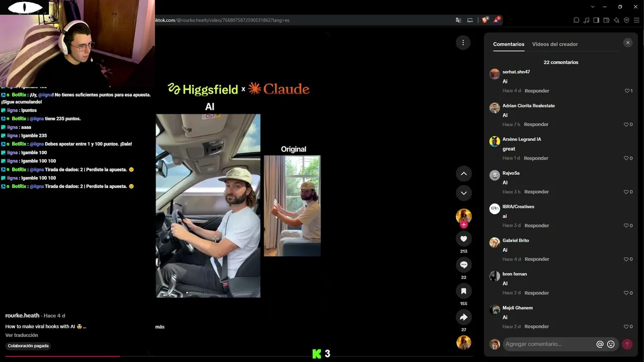Reply to RajvoSa's comment
The height and width of the screenshot is (362, 644).
pyautogui.click(x=536, y=192)
